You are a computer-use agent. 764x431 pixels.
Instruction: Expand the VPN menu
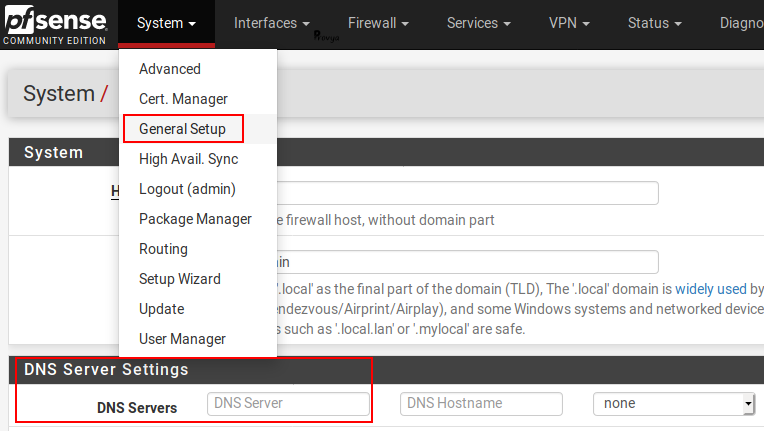pos(569,23)
